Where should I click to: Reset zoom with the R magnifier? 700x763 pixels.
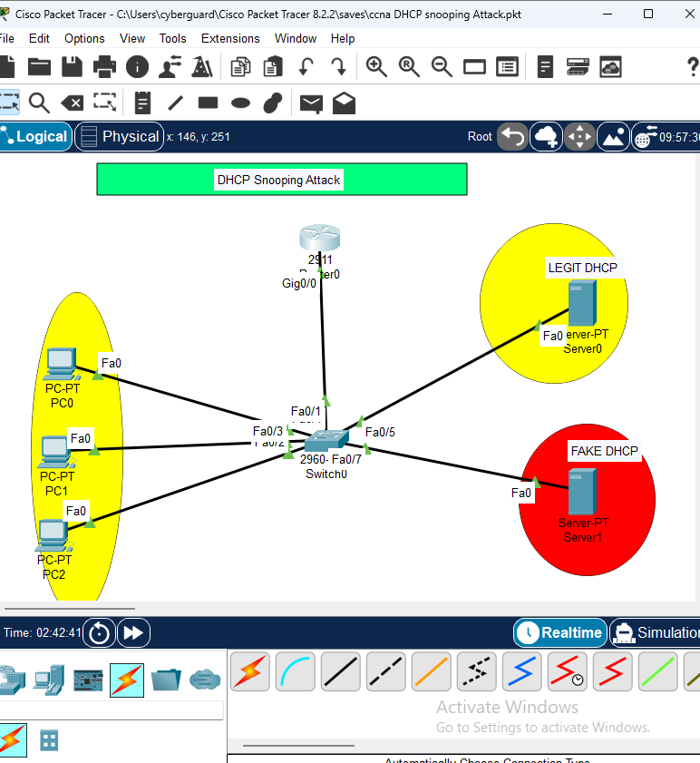409,66
